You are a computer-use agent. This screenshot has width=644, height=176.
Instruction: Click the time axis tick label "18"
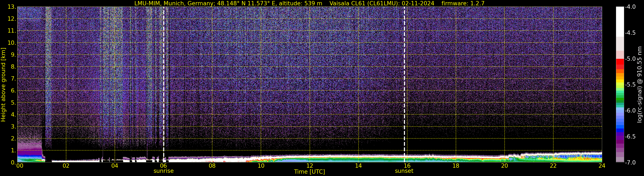456,166
